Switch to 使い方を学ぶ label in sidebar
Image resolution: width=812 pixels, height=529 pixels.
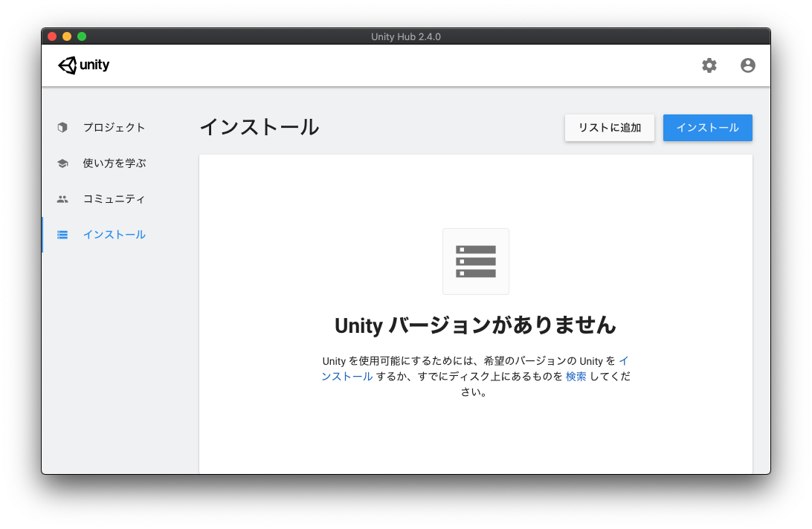(114, 163)
